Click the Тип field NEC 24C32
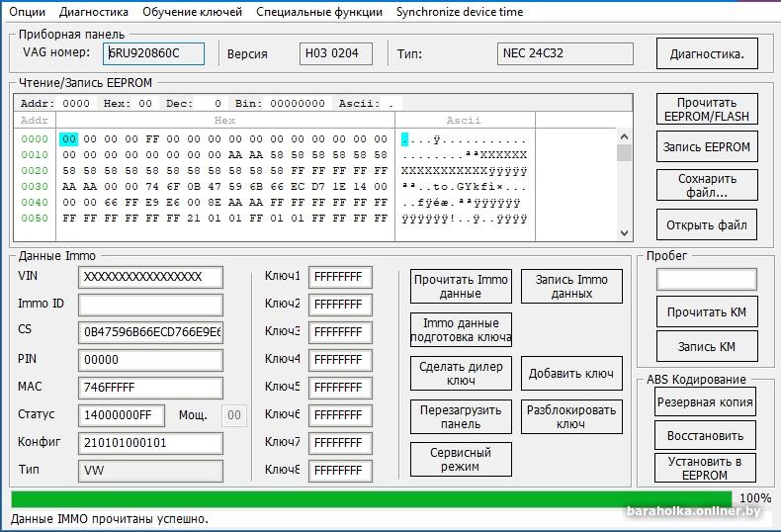The width and height of the screenshot is (781, 532). [x=565, y=53]
